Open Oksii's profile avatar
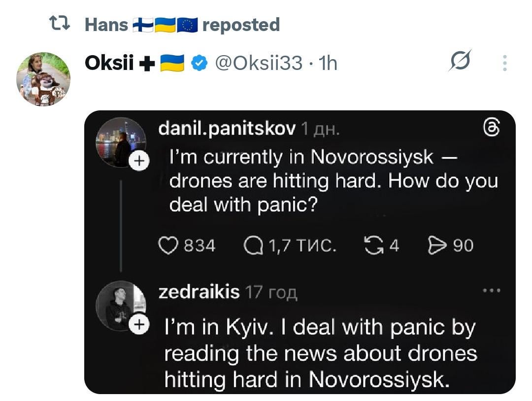Image resolution: width=532 pixels, height=401 pixels. point(43,79)
